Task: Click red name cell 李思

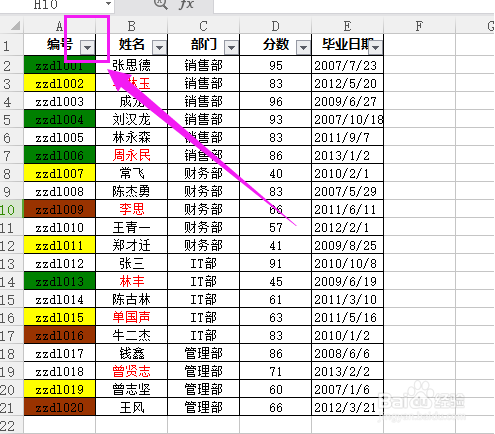Action: coord(132,210)
